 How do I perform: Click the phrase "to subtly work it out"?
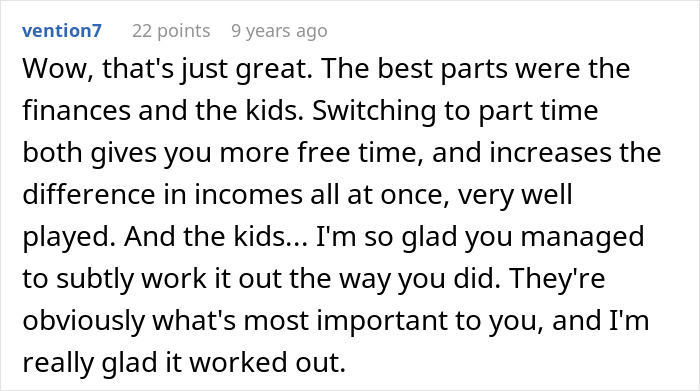tap(151, 279)
